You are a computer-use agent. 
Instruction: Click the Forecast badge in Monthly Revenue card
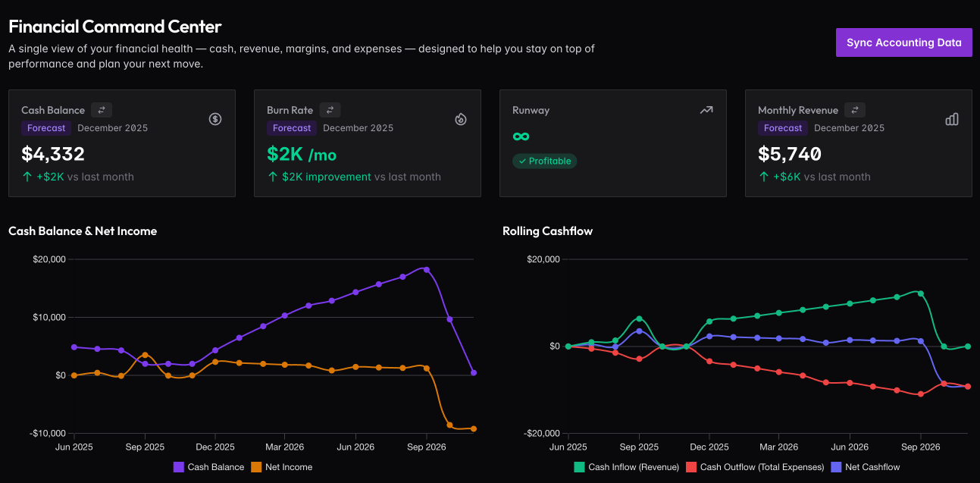(783, 128)
